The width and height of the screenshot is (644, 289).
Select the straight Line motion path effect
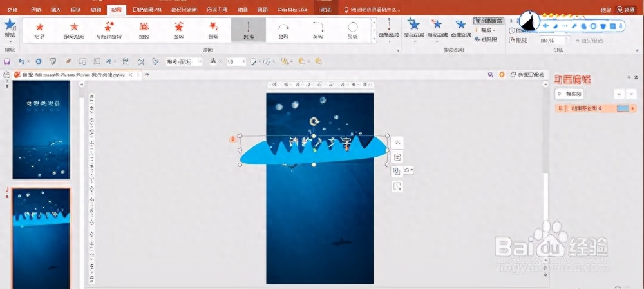tap(249, 30)
